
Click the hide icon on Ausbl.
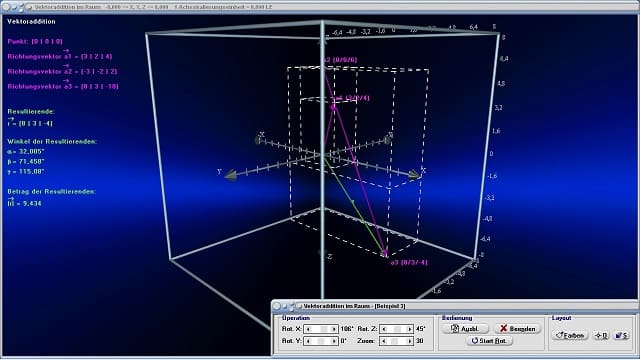tap(455, 328)
